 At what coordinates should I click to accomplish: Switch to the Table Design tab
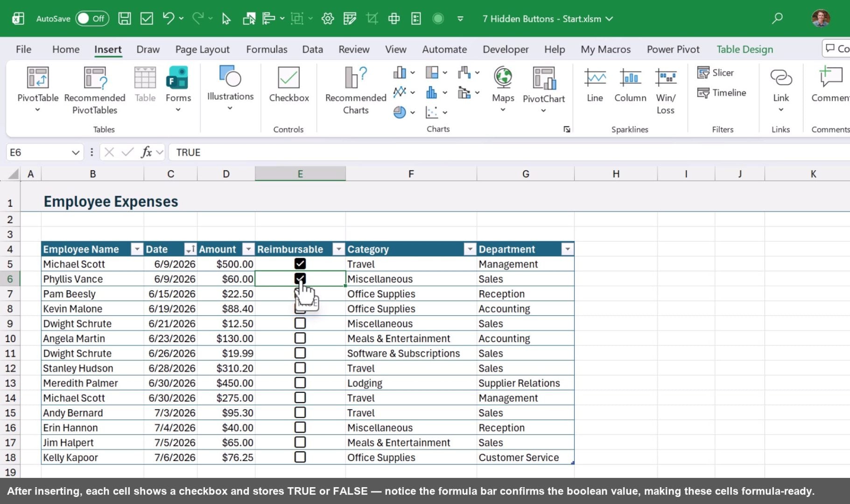coord(745,49)
